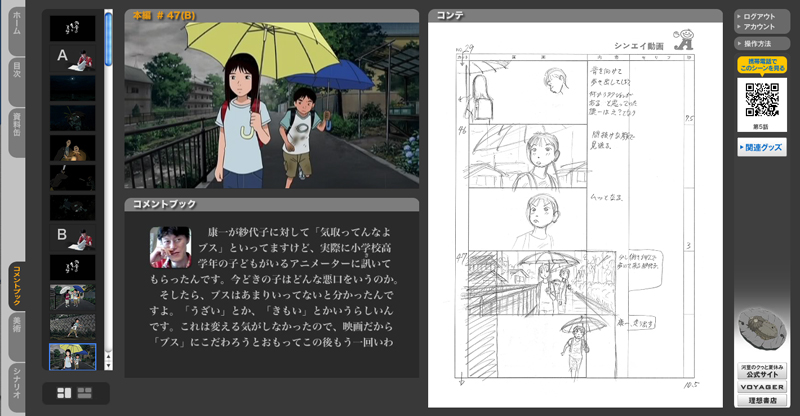Select the thumbnail with orange glowing figure
Image resolution: width=800 pixels, height=416 pixels.
click(x=72, y=148)
